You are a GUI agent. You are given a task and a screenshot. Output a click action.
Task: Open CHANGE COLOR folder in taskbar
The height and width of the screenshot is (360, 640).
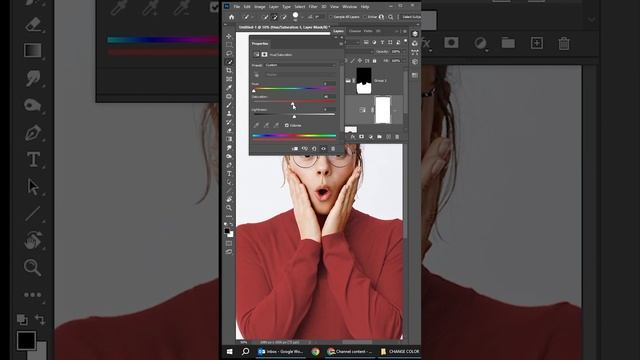[x=400, y=351]
